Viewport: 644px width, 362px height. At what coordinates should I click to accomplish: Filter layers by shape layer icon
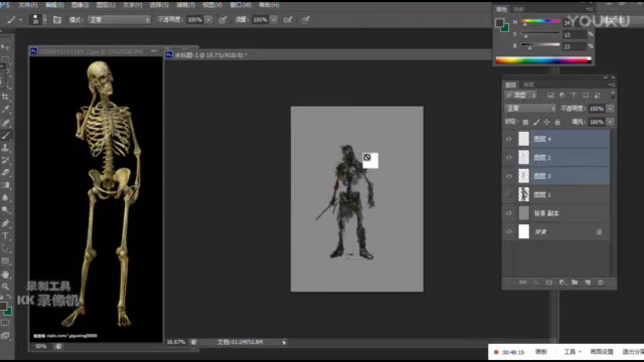(x=585, y=95)
